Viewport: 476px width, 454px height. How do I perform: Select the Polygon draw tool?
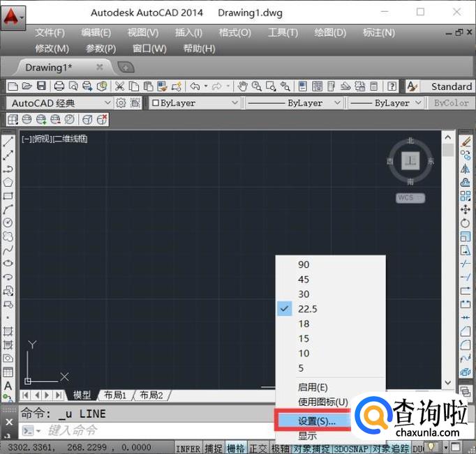click(8, 182)
